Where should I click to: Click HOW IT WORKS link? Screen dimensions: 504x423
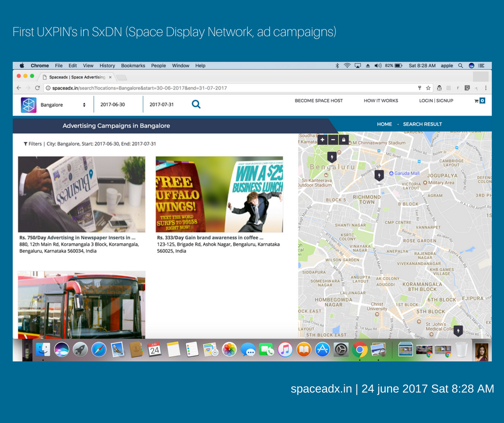381,101
